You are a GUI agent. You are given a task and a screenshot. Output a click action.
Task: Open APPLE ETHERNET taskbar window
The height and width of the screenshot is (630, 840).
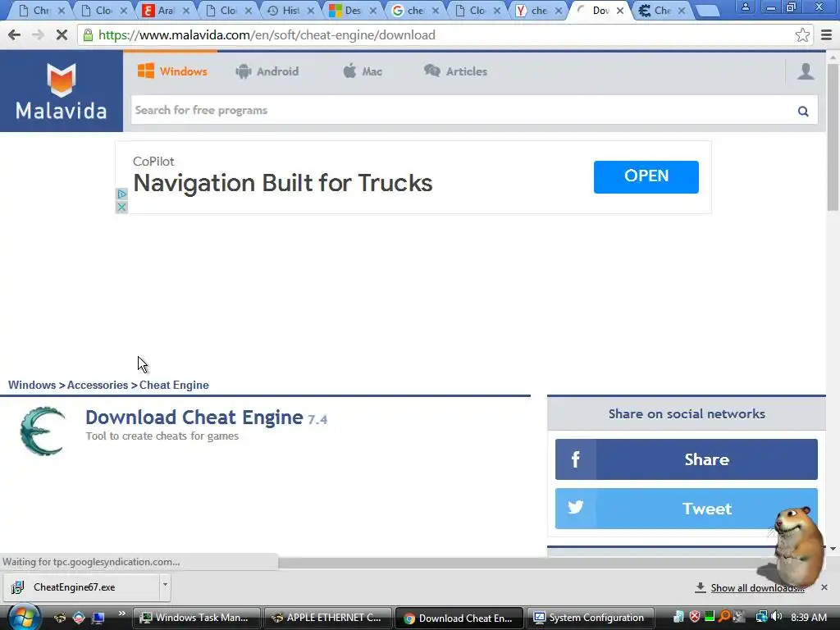pyautogui.click(x=328, y=618)
